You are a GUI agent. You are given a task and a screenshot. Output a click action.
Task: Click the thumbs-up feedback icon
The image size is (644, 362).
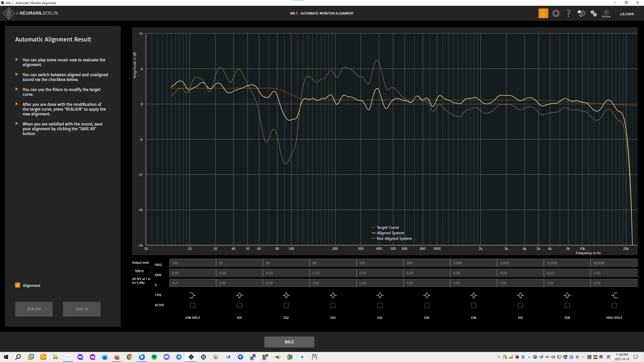[x=581, y=13]
